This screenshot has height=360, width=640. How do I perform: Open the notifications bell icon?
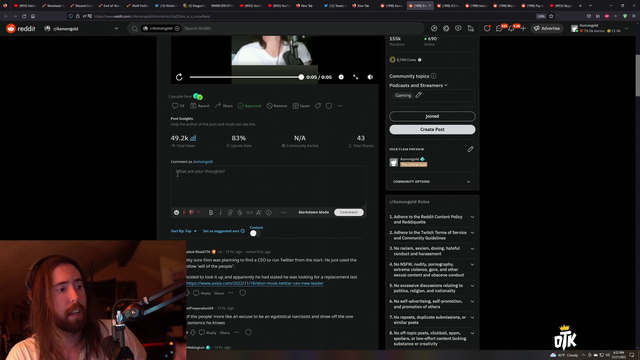[x=511, y=29]
